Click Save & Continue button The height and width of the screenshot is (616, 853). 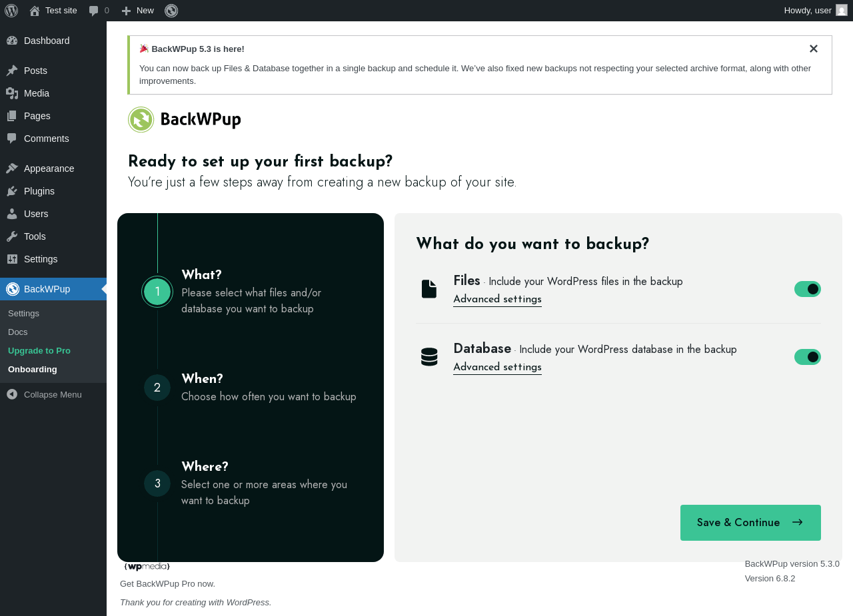[750, 523]
